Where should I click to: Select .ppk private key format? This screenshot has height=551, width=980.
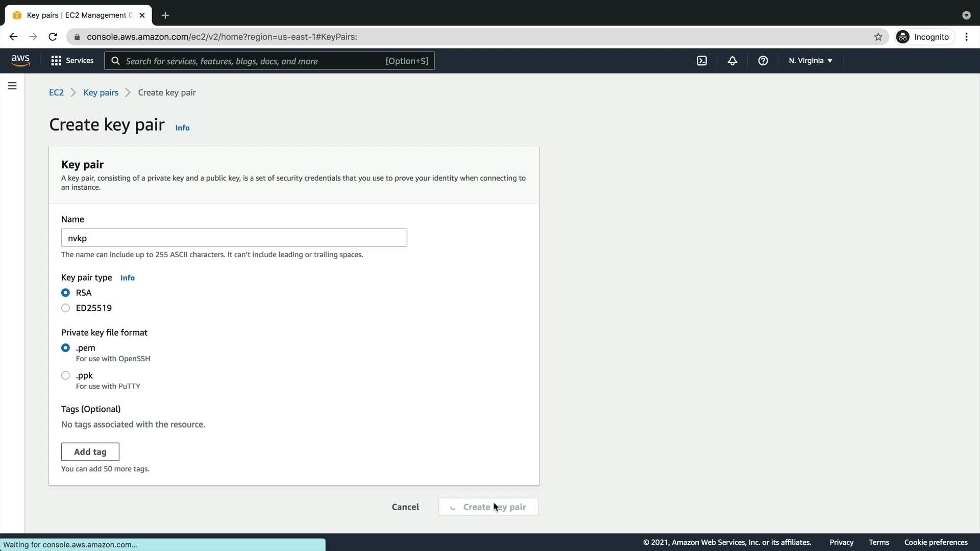click(65, 375)
